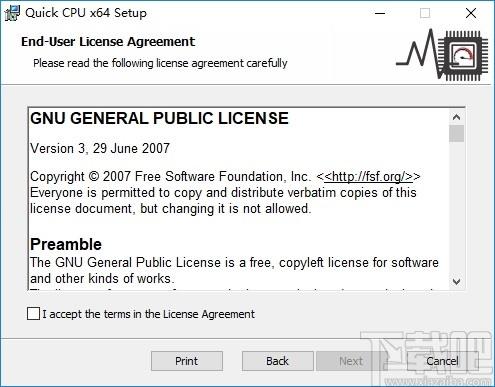Viewport: 495px width, 387px height.
Task: Minimize the Quick CPU Setup window
Action: pyautogui.click(x=380, y=13)
